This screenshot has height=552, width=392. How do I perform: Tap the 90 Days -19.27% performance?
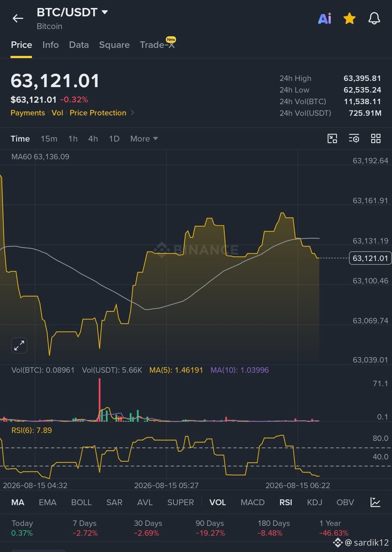pyautogui.click(x=210, y=528)
